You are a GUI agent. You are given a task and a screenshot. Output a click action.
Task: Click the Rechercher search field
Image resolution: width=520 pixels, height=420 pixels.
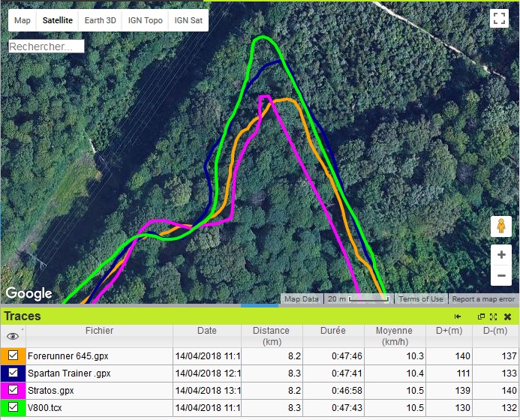(46, 46)
